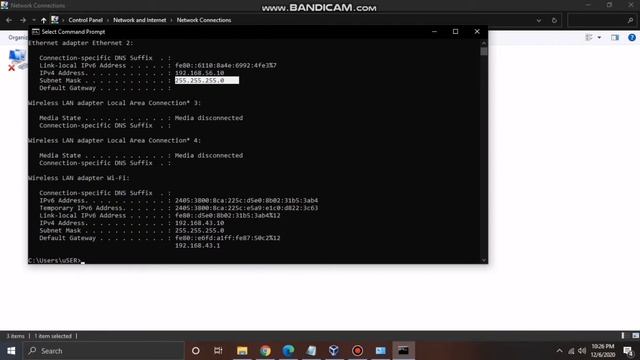
Task: Open VirtualBox cube icon on taskbar
Action: [334, 351]
